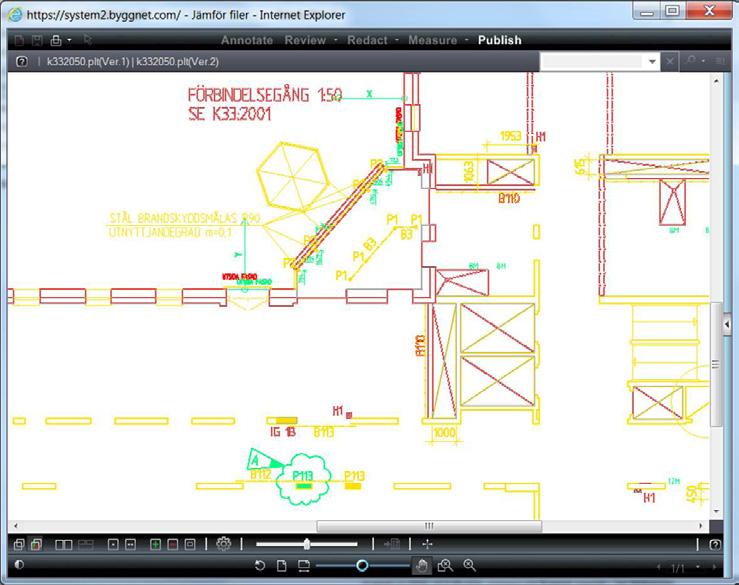Image resolution: width=739 pixels, height=585 pixels.
Task: Click the search input field
Action: click(592, 61)
